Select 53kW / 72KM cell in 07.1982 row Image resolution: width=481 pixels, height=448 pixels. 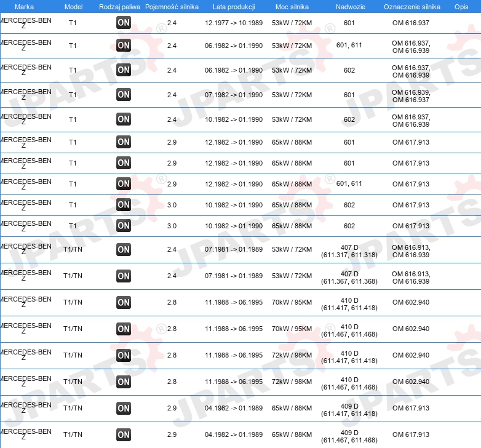(x=292, y=95)
